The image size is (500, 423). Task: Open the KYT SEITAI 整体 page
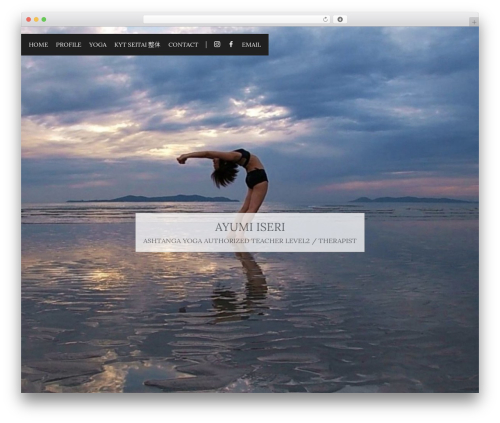137,45
